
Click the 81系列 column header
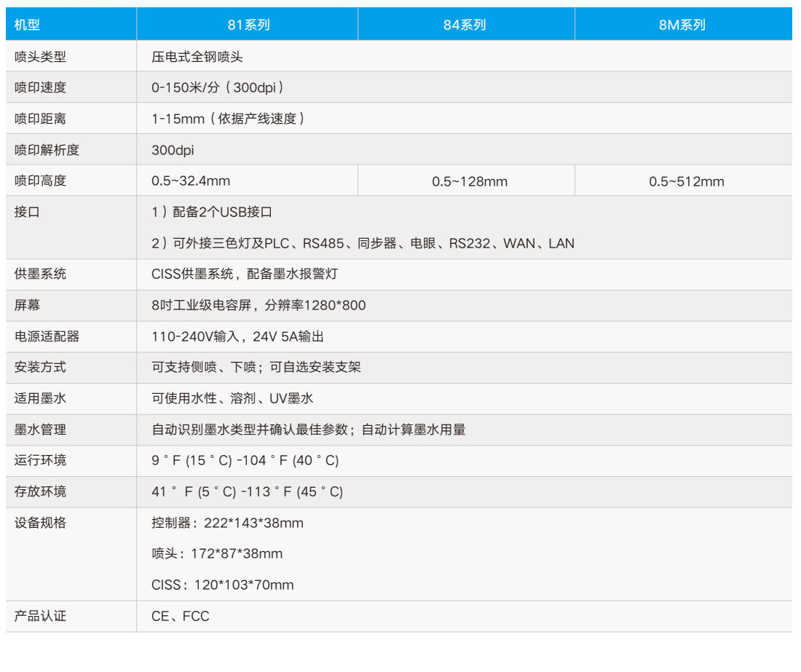(x=248, y=25)
